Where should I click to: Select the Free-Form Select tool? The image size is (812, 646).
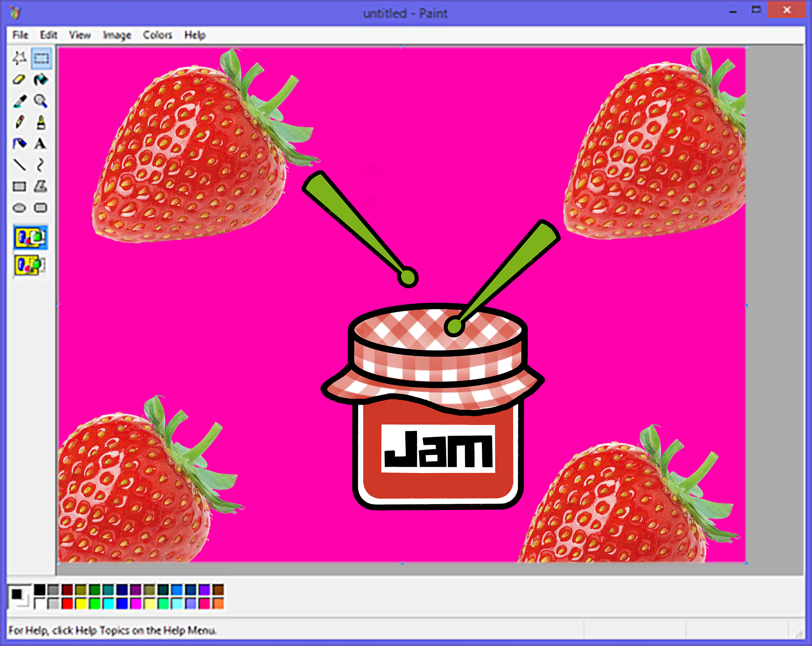point(19,58)
